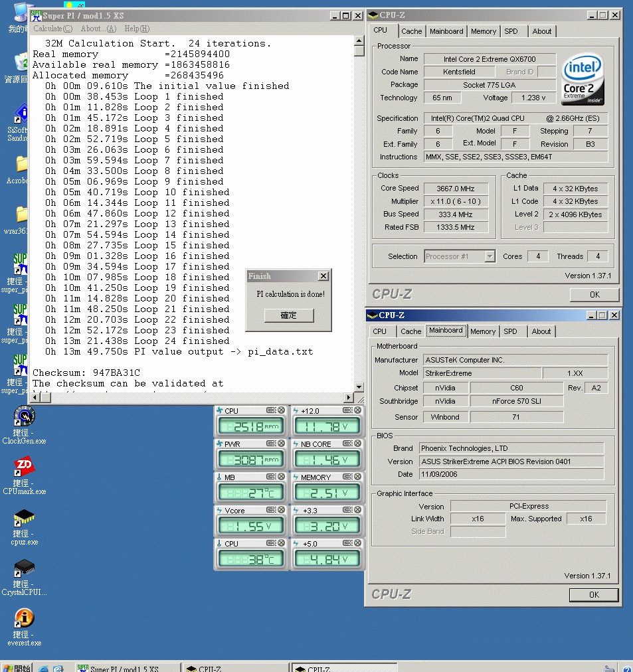
Task: Confirm the Finish dialog with 確定 button
Action: (289, 315)
